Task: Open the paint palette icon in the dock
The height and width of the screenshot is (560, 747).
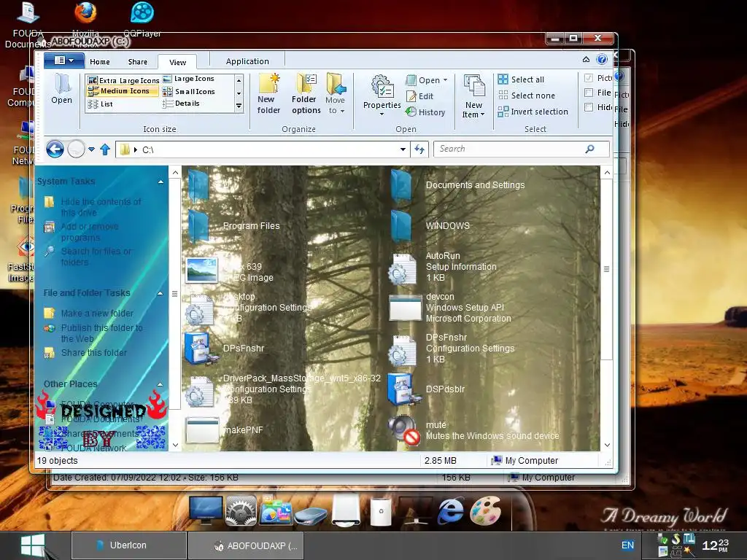Action: (x=485, y=510)
